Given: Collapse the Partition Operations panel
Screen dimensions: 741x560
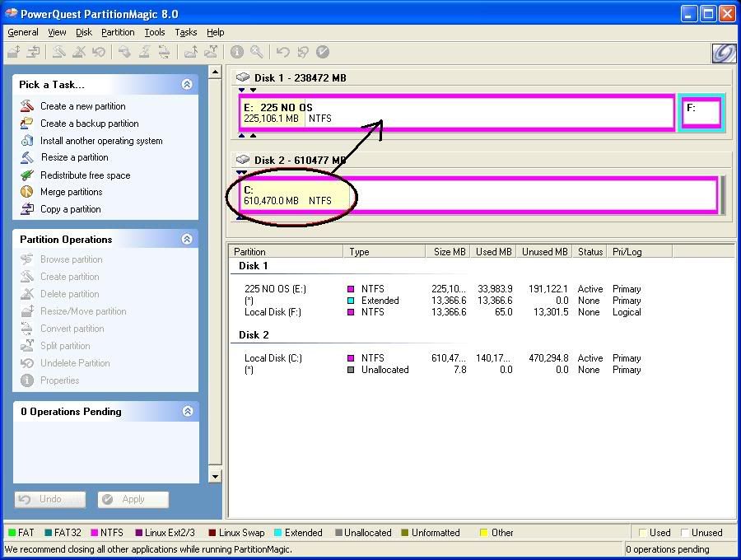Looking at the screenshot, I should coord(187,239).
